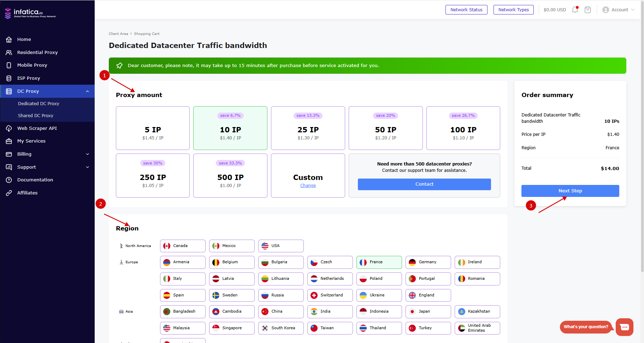This screenshot has height=343, width=644.
Task: Click the Web Scraper API icon
Action: [x=9, y=128]
